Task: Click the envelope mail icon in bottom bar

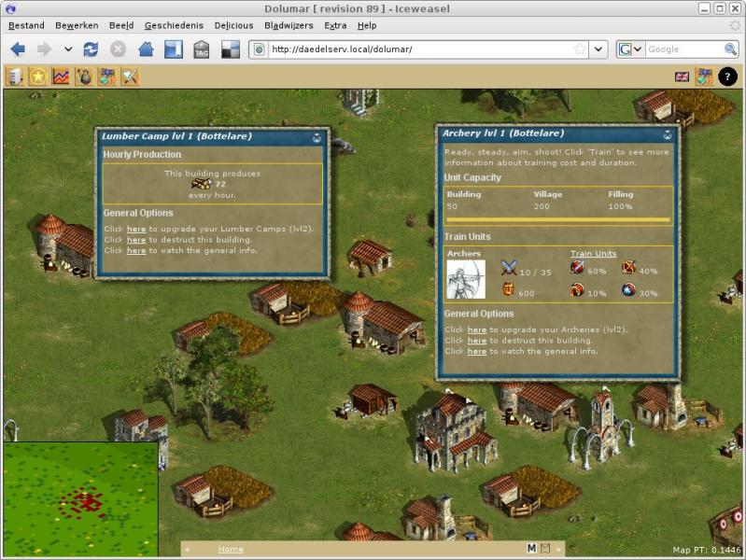Action: [x=545, y=549]
